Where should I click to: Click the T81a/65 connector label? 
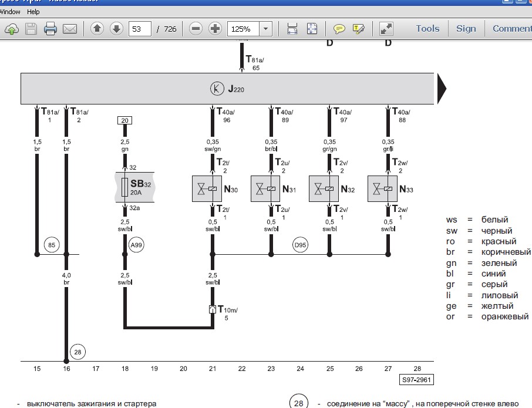(255, 63)
